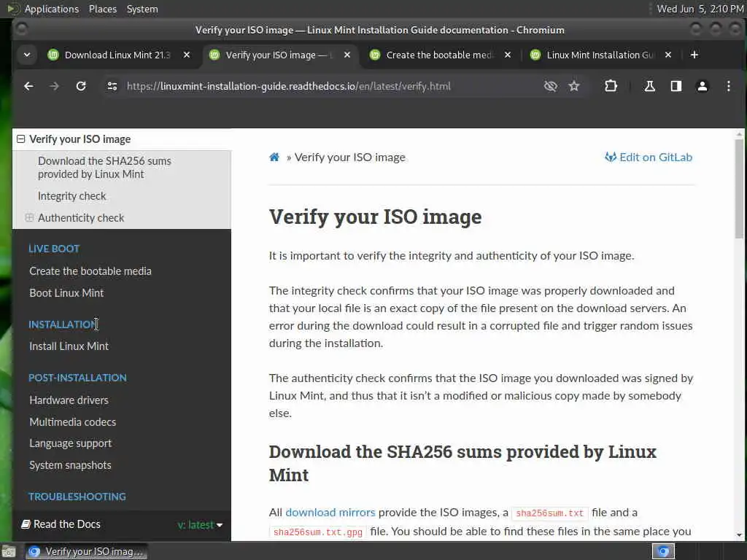Click the clock showing Wed Jun 5
747x560 pixels.
click(700, 9)
